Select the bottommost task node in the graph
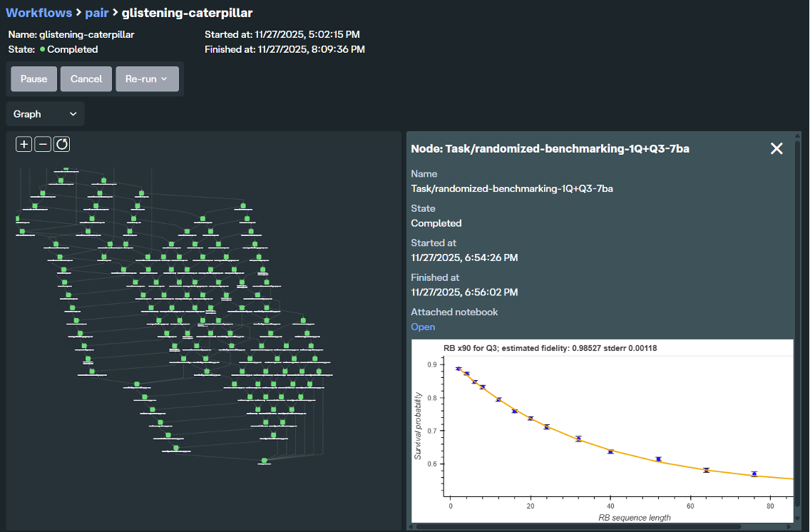Image resolution: width=810 pixels, height=532 pixels. [x=263, y=460]
